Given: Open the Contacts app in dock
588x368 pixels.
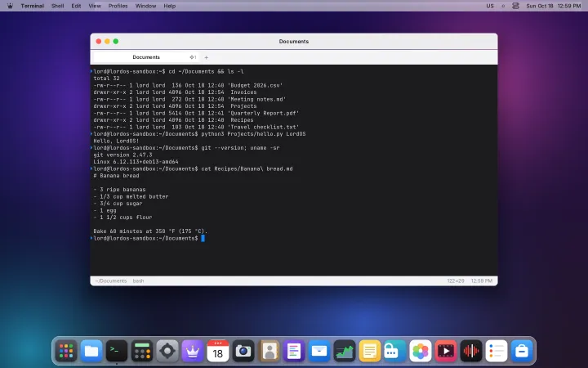Looking at the screenshot, I should 269,351.
